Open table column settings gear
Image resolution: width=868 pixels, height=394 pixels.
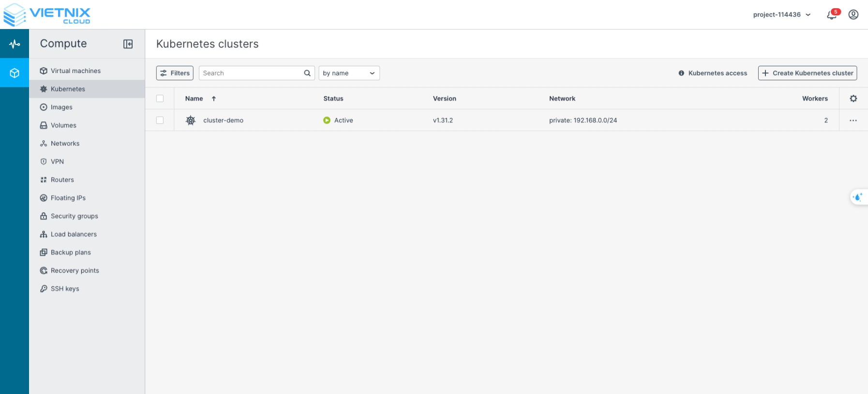(853, 99)
